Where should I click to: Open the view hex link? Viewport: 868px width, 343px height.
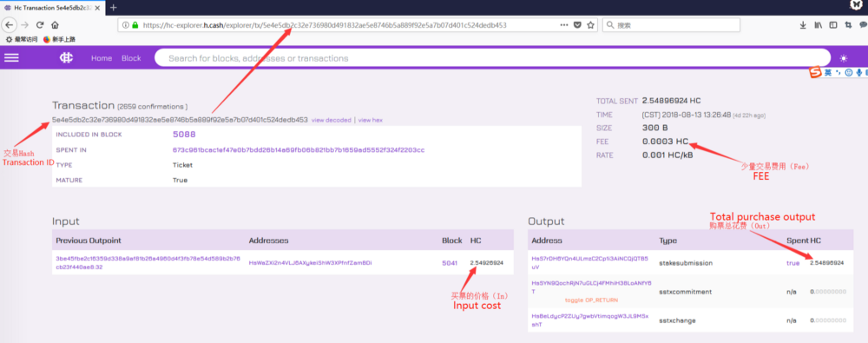(x=371, y=120)
